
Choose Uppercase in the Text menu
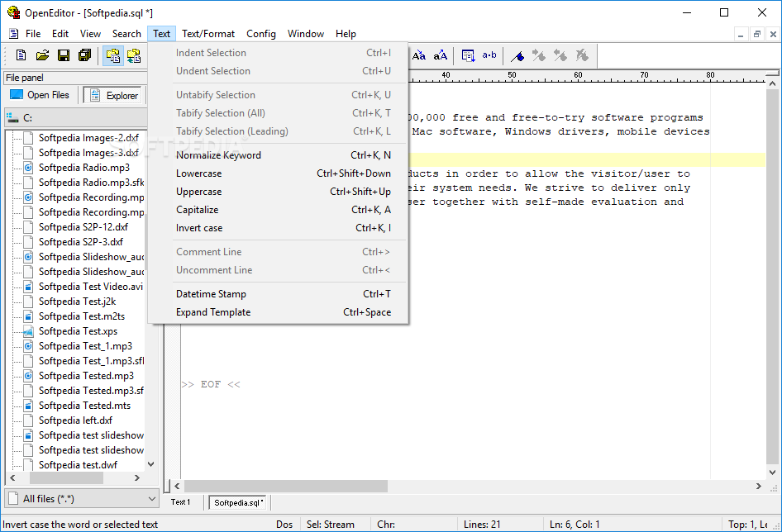(279, 192)
